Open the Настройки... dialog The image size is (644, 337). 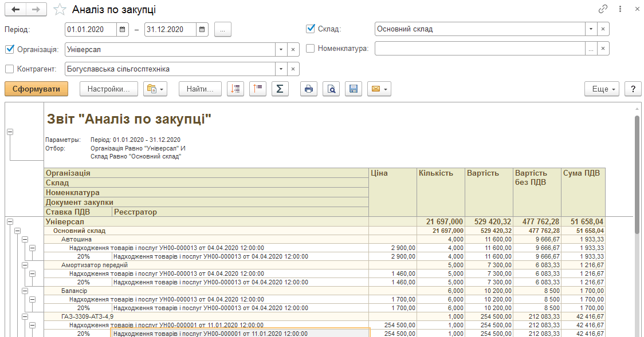click(108, 89)
